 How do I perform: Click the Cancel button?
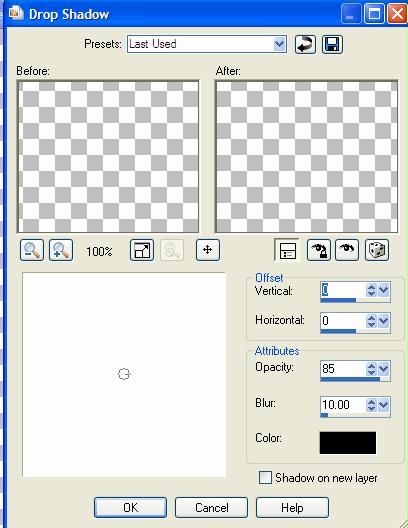point(211,507)
